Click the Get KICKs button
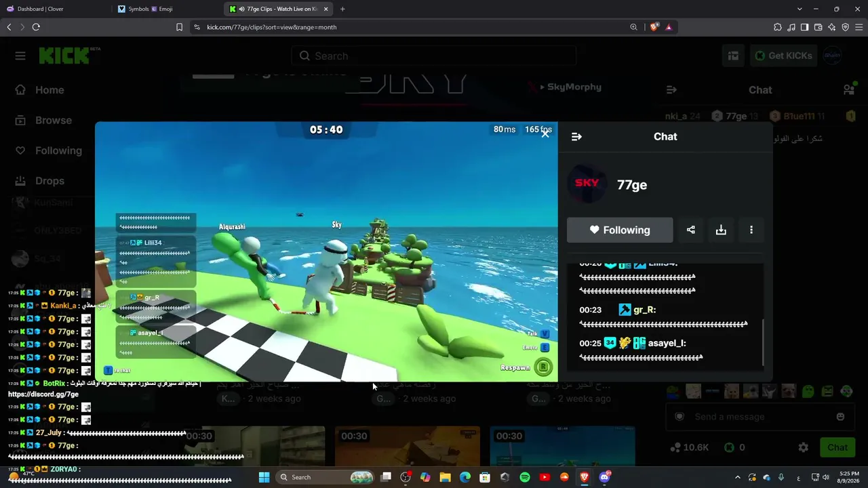 [783, 56]
